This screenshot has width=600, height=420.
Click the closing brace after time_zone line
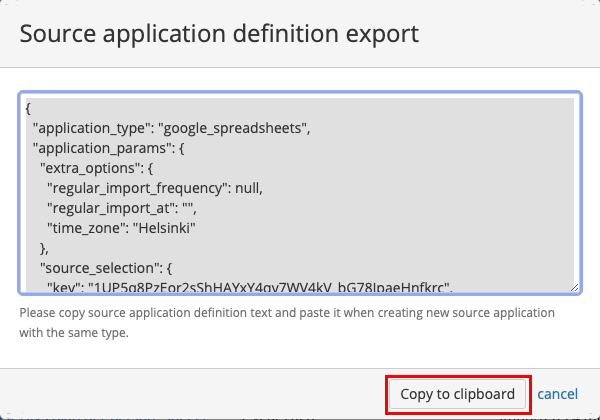click(x=44, y=248)
